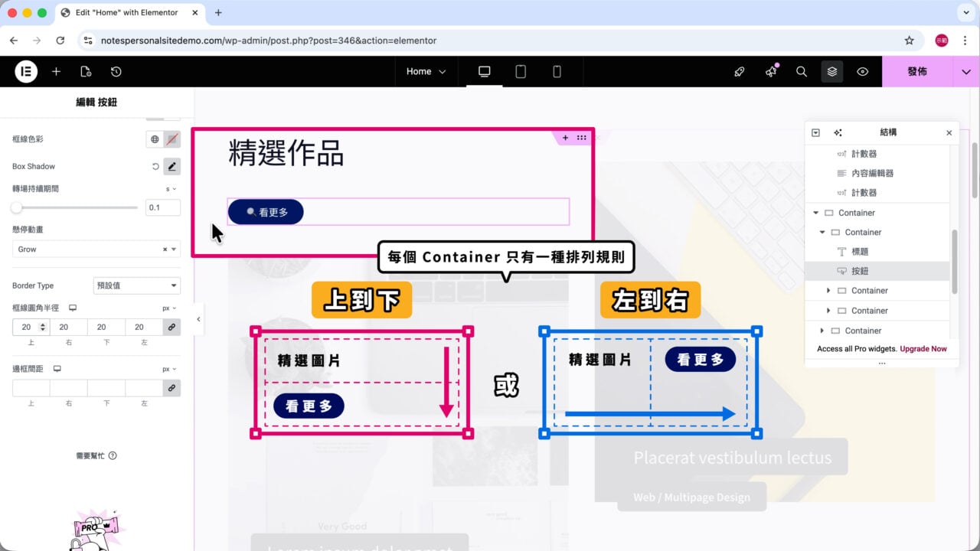
Task: Click the 發佈 publish button
Action: coord(917,71)
